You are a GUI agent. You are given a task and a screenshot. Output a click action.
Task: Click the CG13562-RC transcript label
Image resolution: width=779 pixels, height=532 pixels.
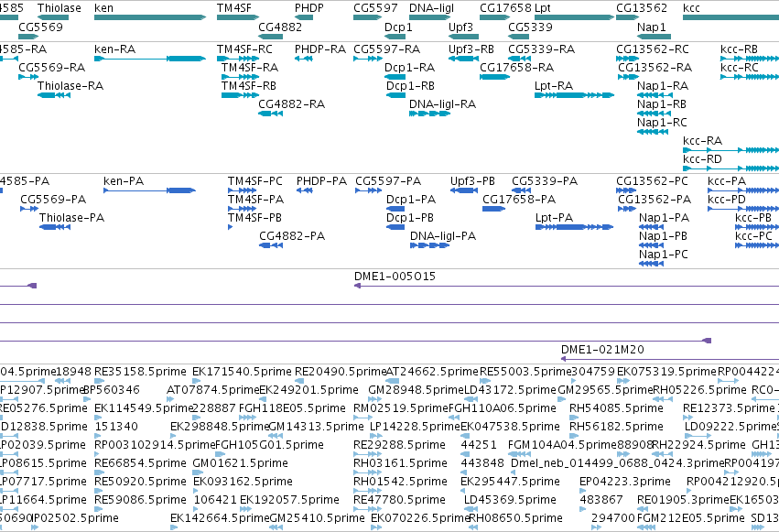(653, 49)
